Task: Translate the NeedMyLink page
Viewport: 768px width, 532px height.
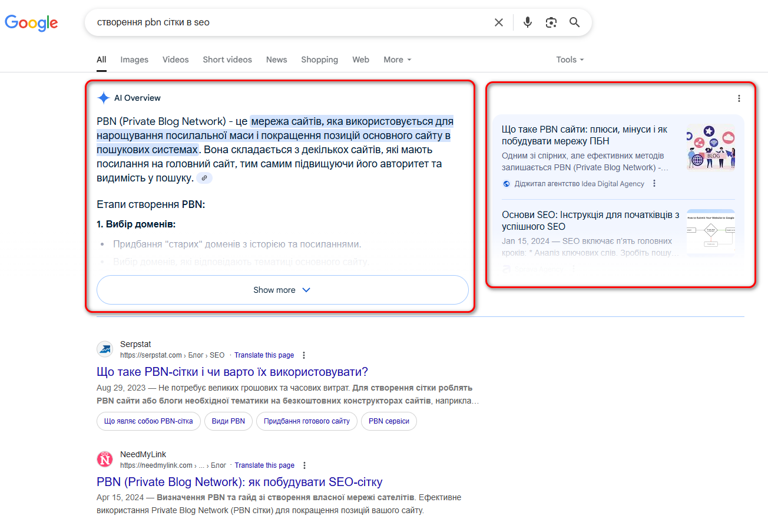Action: pyautogui.click(x=264, y=465)
